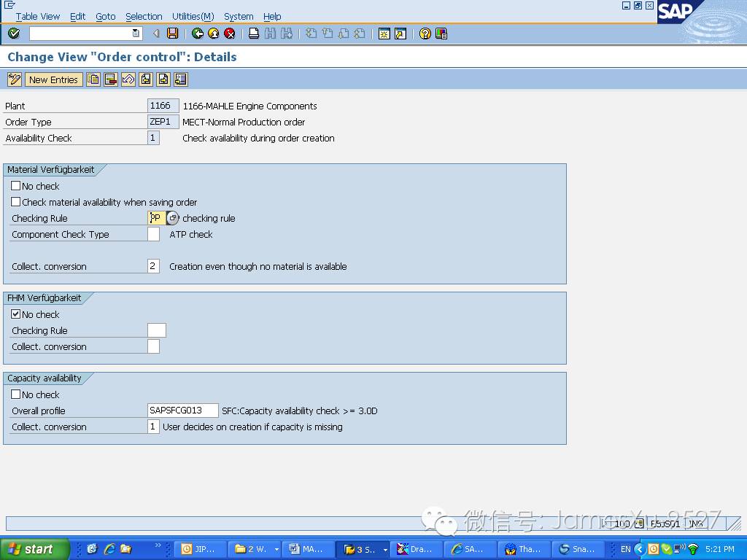Open search help for Checking Rule PP
The width and height of the screenshot is (747, 560).
pos(172,218)
